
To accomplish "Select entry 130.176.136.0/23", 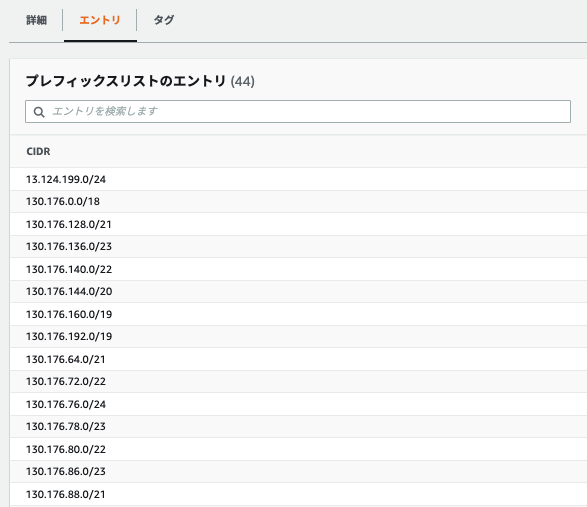I will coord(69,246).
